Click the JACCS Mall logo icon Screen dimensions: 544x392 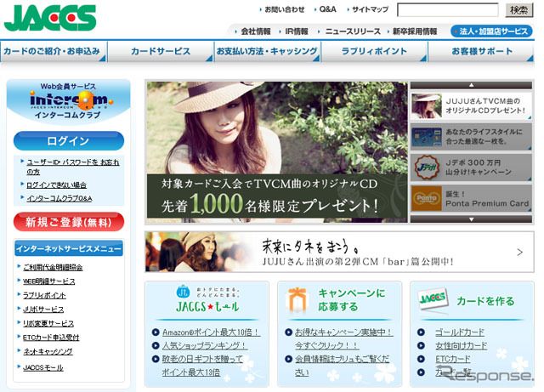[x=184, y=292]
